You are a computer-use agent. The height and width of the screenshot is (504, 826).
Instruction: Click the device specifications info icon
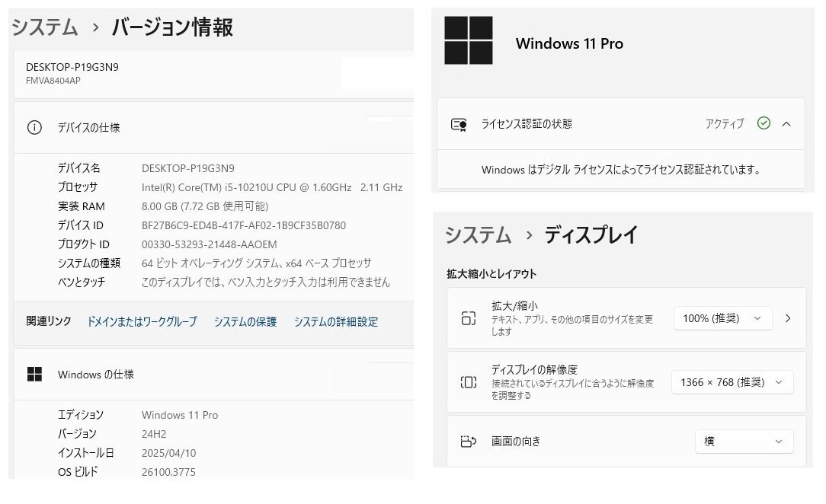[34, 128]
